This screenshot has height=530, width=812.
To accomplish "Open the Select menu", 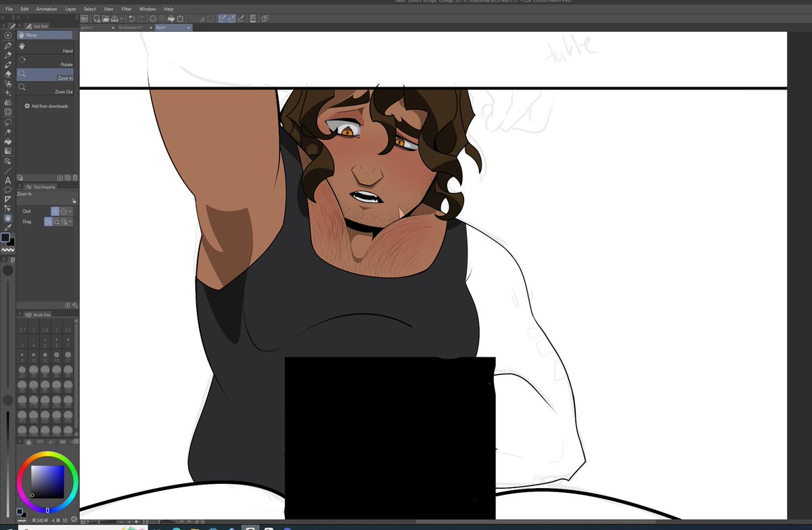I will 89,9.
